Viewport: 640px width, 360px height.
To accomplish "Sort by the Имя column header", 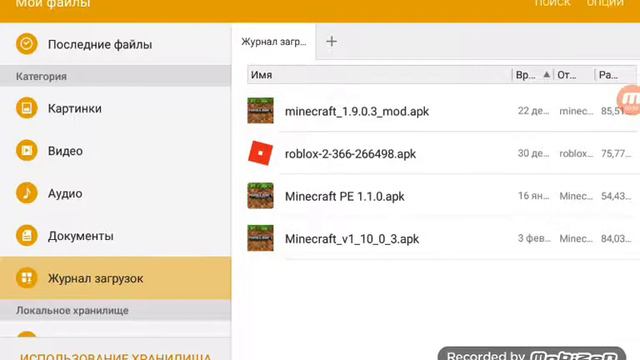I will click(379, 75).
